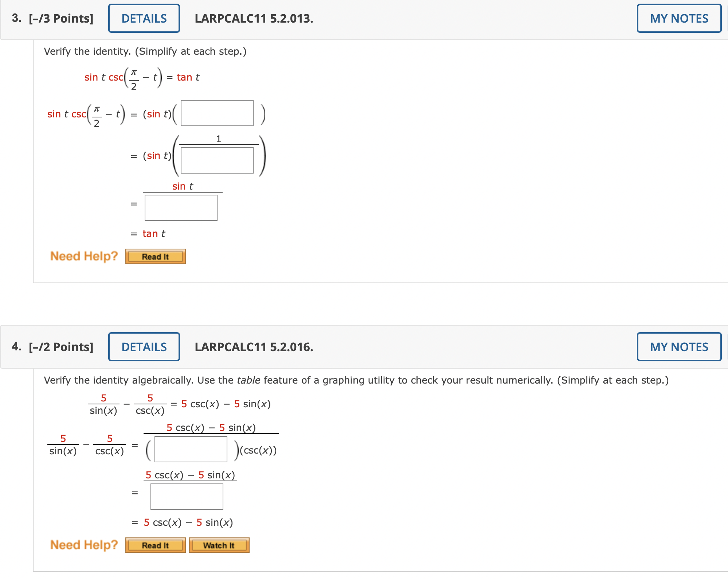Click the tan t final result in question 3
The width and height of the screenshot is (728, 579).
coord(154,234)
